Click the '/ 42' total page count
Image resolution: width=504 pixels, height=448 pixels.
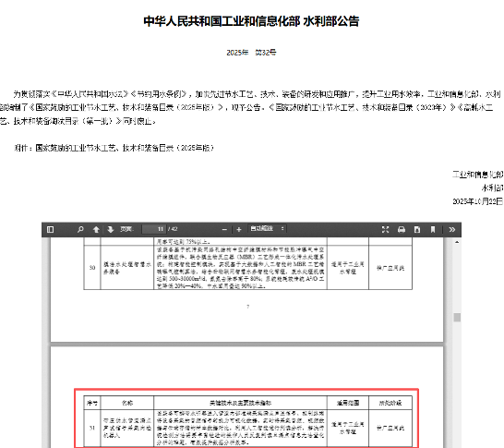coord(173,229)
